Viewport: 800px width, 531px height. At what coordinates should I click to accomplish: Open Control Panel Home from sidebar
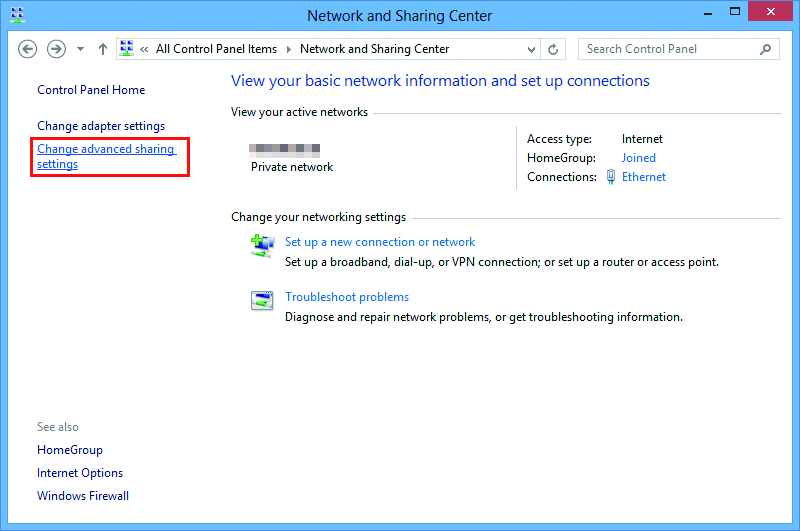point(91,90)
